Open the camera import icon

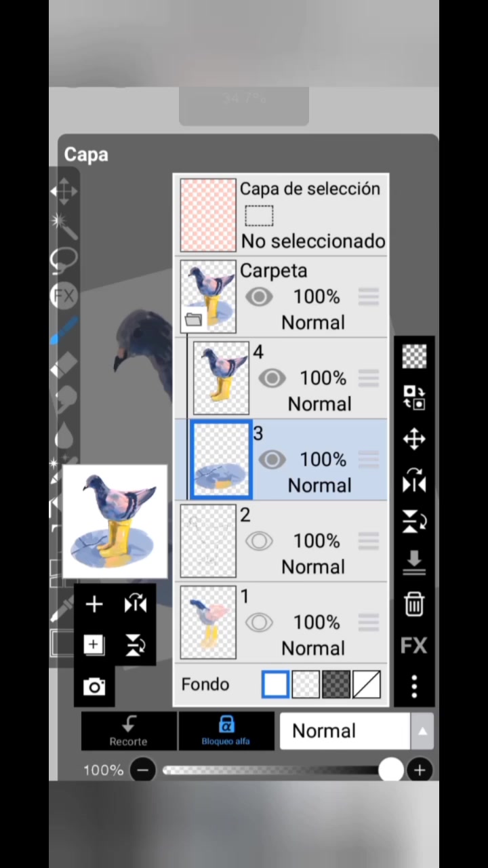point(94,687)
